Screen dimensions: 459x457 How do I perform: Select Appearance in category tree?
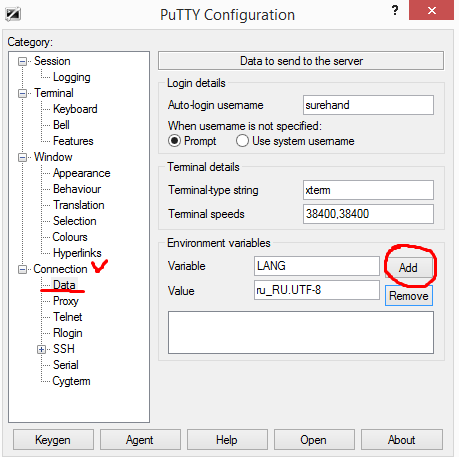pos(81,173)
